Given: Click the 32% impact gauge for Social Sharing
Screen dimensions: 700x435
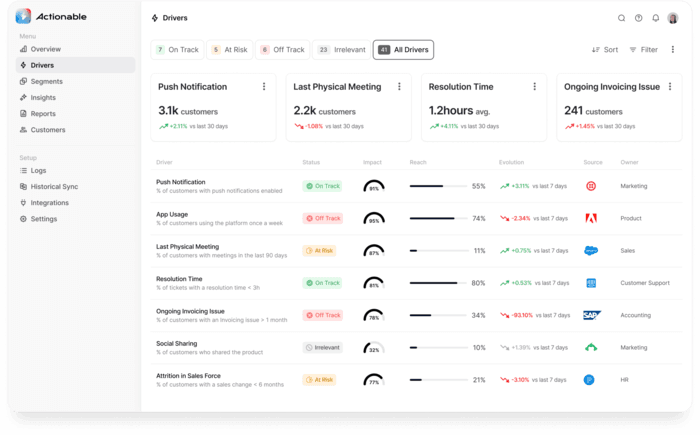Looking at the screenshot, I should point(374,347).
